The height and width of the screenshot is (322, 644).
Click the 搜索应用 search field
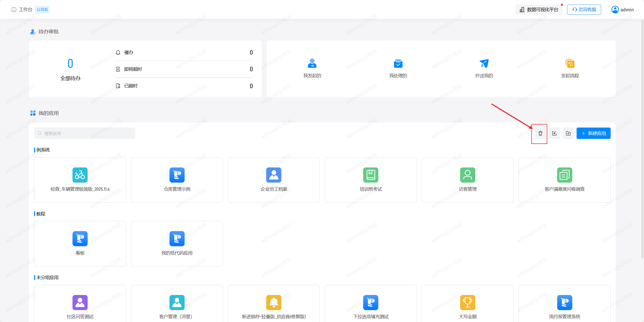[84, 133]
